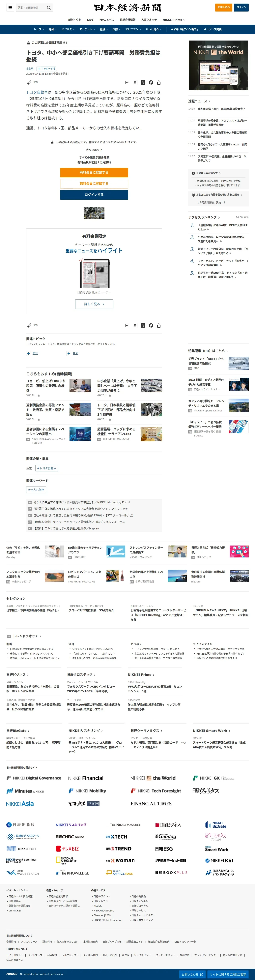Click the paperclip save icon below the article
The image size is (255, 980).
[x=29, y=325]
